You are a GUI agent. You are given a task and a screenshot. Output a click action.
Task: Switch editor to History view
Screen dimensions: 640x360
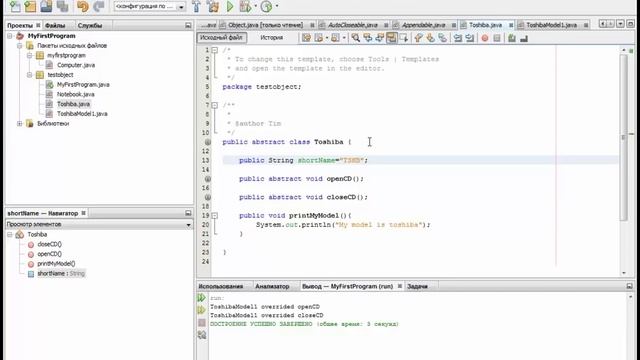271,38
